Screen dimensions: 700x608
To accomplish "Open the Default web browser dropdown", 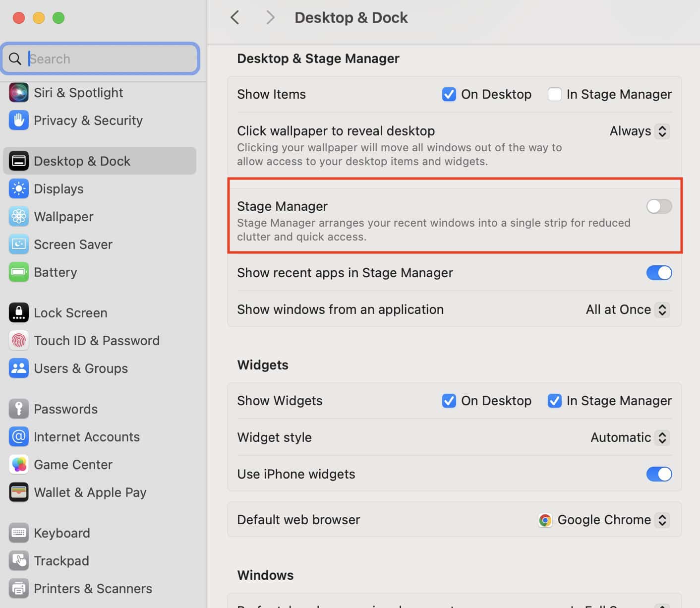I will pos(604,520).
